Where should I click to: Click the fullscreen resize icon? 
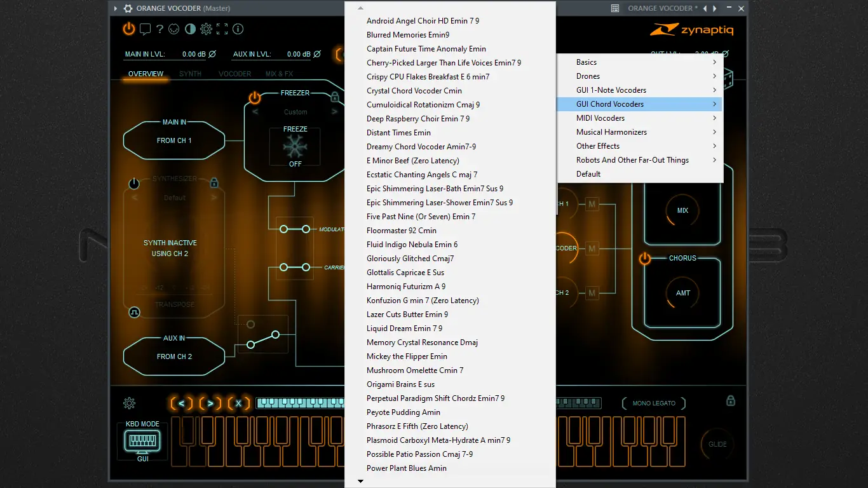tap(222, 29)
